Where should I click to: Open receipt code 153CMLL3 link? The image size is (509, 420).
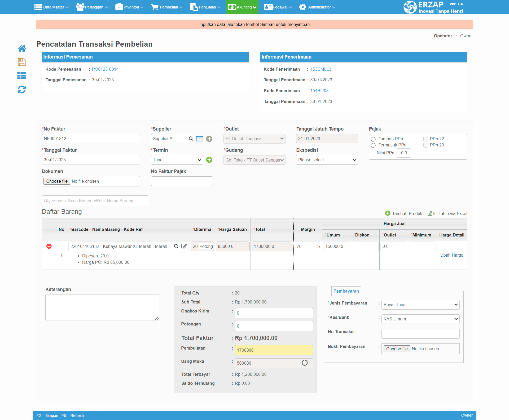coord(321,69)
